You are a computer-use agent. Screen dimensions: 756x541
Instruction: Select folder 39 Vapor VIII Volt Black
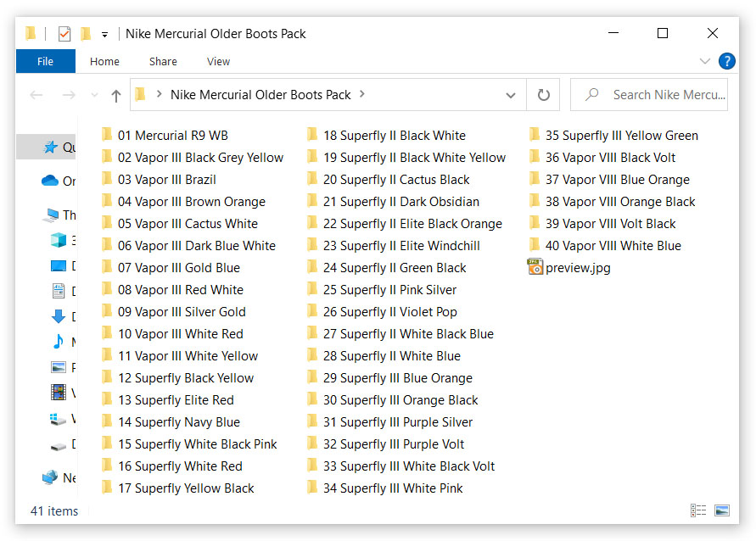[x=602, y=224]
